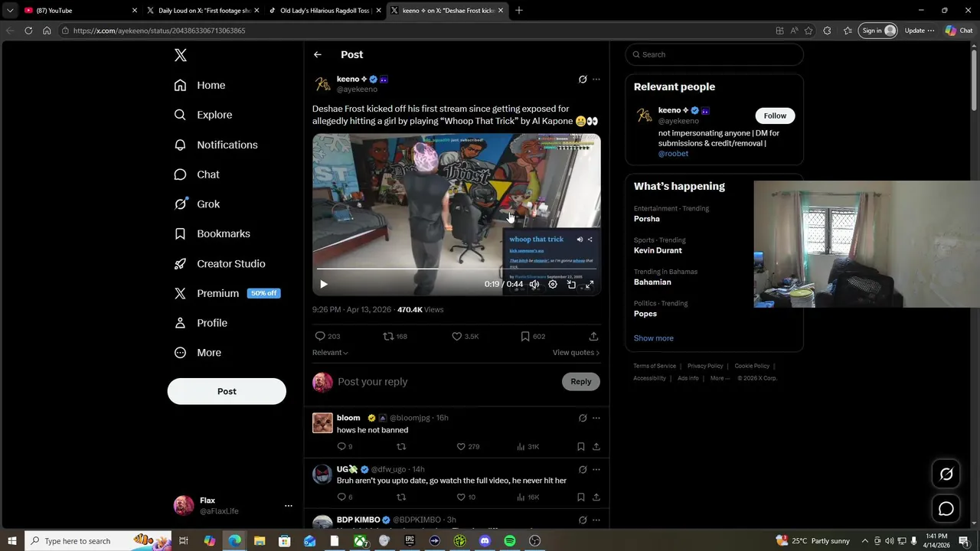Click the large Post button
The width and height of the screenshot is (980, 551).
click(x=227, y=391)
